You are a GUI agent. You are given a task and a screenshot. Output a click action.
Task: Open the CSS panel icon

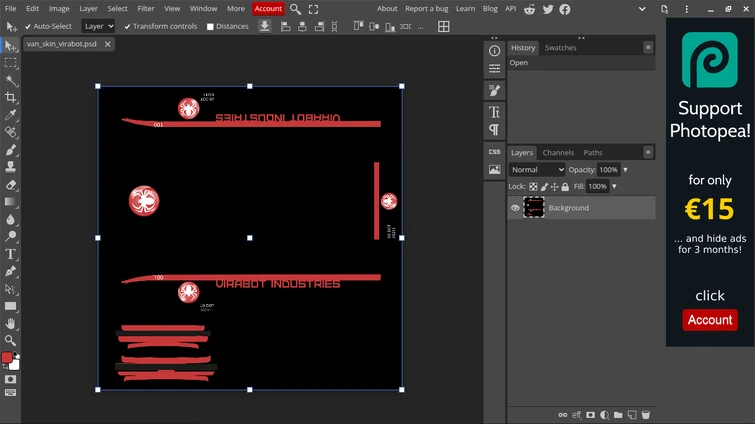pos(494,152)
